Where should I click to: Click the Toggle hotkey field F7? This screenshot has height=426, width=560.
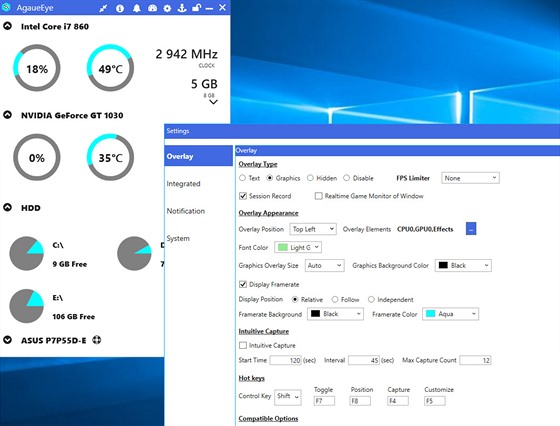tap(324, 401)
